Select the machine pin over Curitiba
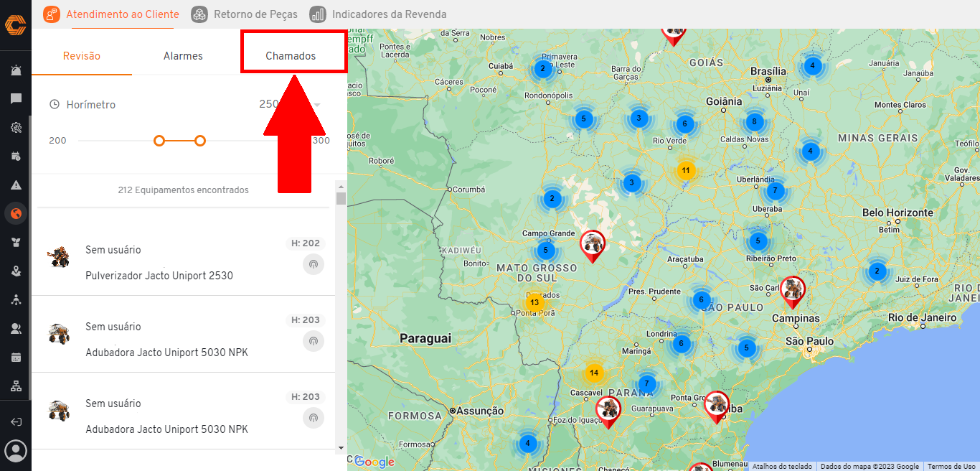Screen dimensions: 980x471 [717, 407]
